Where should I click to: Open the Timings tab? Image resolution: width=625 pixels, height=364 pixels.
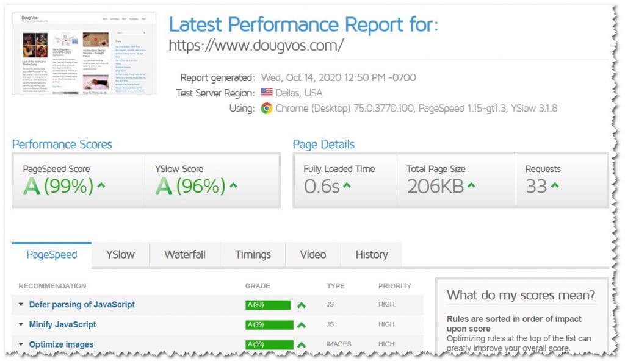coord(253,255)
